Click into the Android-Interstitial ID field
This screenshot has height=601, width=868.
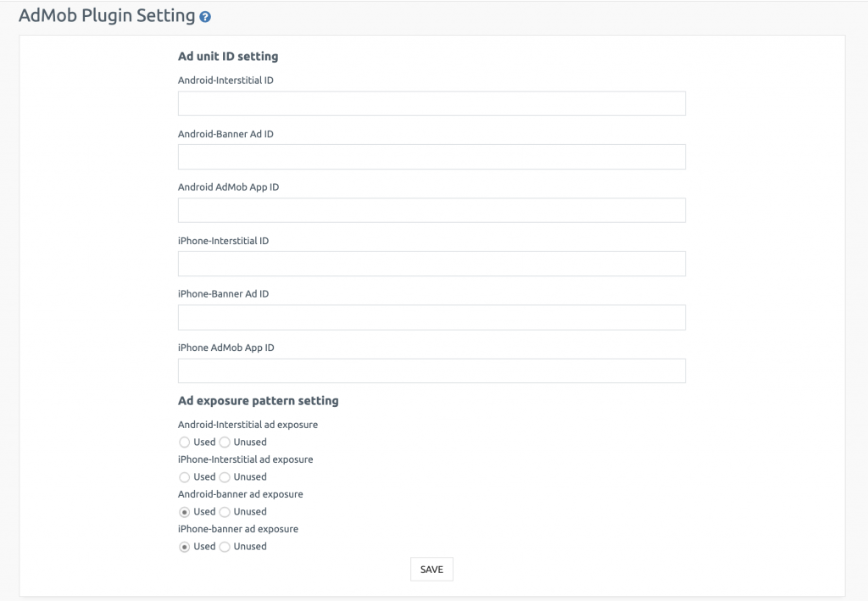431,103
